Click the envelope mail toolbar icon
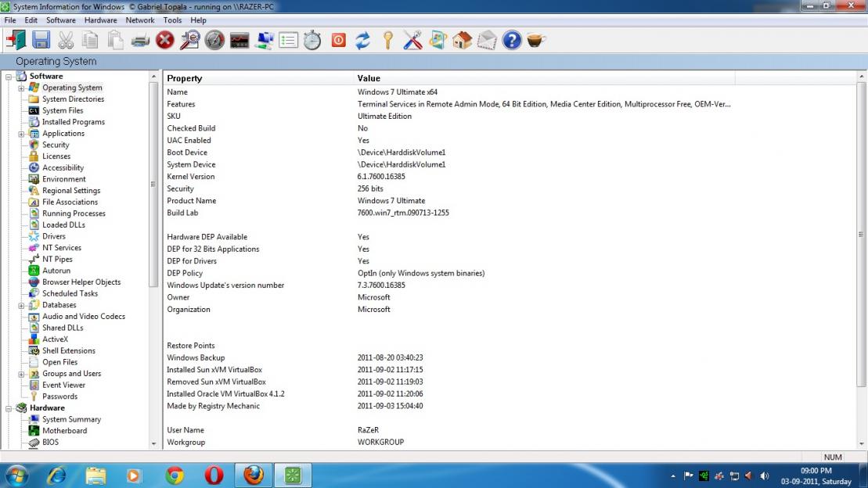The width and height of the screenshot is (868, 488). coord(487,41)
